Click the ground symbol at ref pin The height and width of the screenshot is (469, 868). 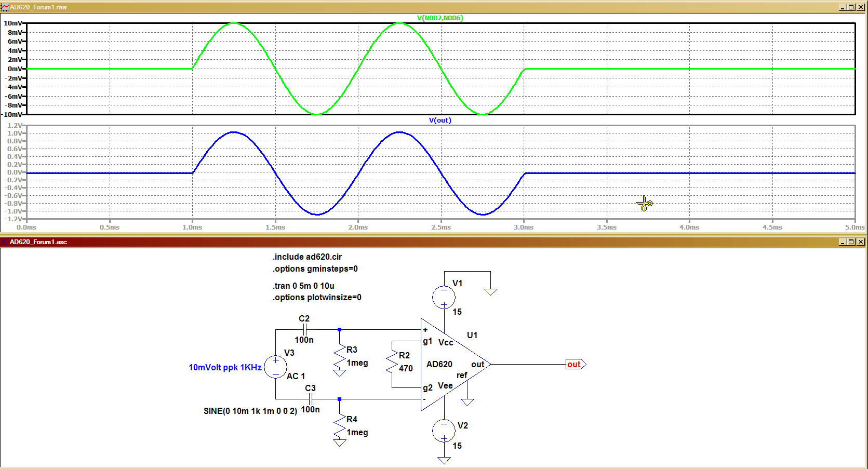click(x=468, y=402)
